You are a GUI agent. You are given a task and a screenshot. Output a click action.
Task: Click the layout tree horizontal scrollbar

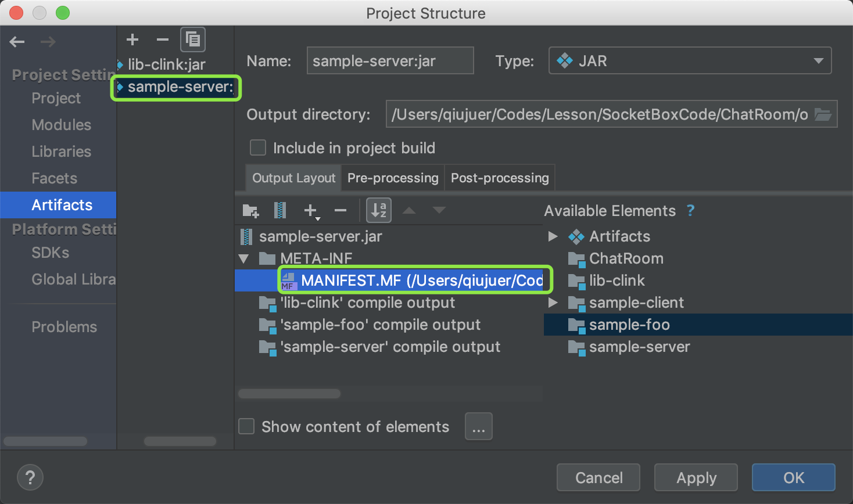[x=289, y=394]
